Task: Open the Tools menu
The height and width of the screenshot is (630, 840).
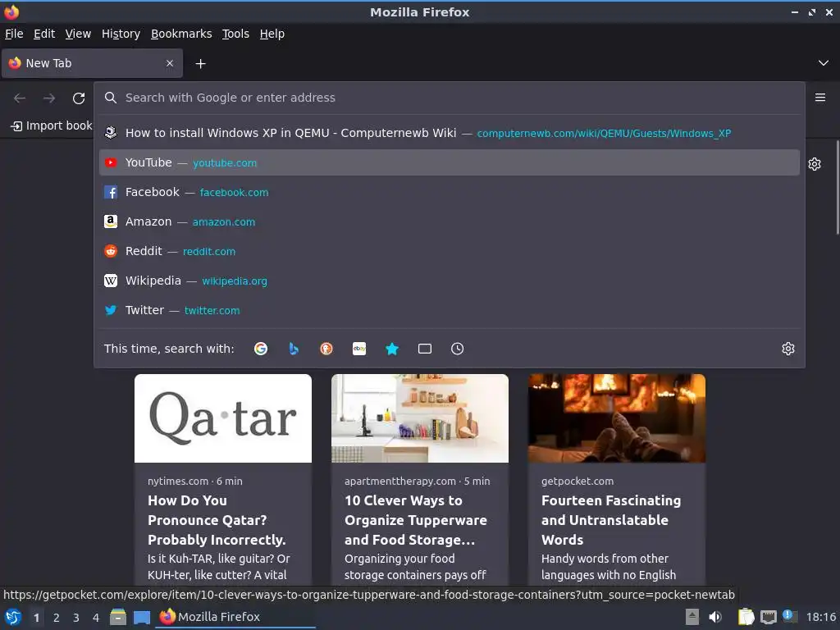Action: point(235,34)
